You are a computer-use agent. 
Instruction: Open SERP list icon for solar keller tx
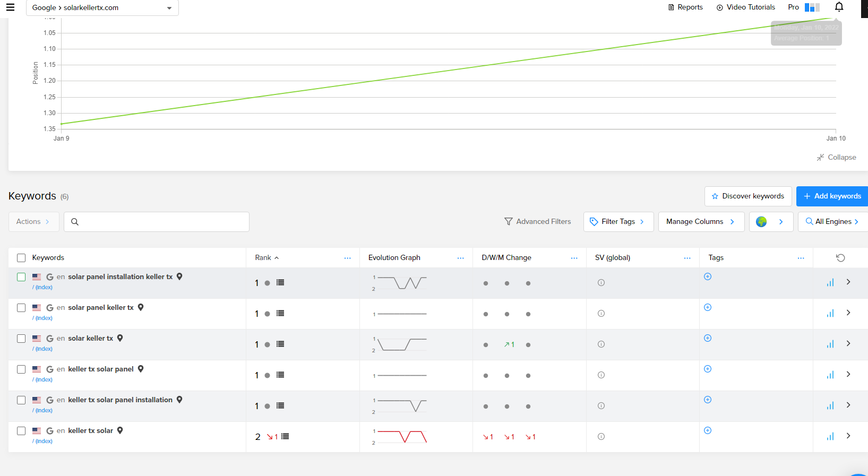[280, 344]
